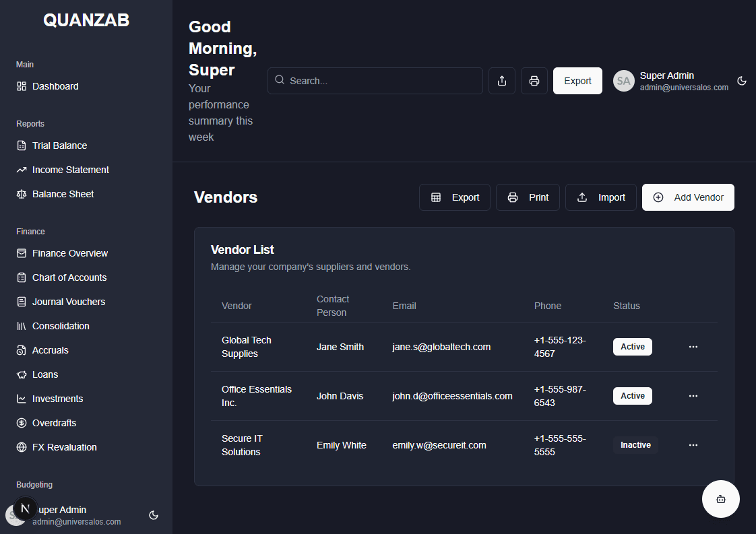The image size is (756, 534).
Task: Click vendor name Secure IT Solutions
Action: point(242,445)
